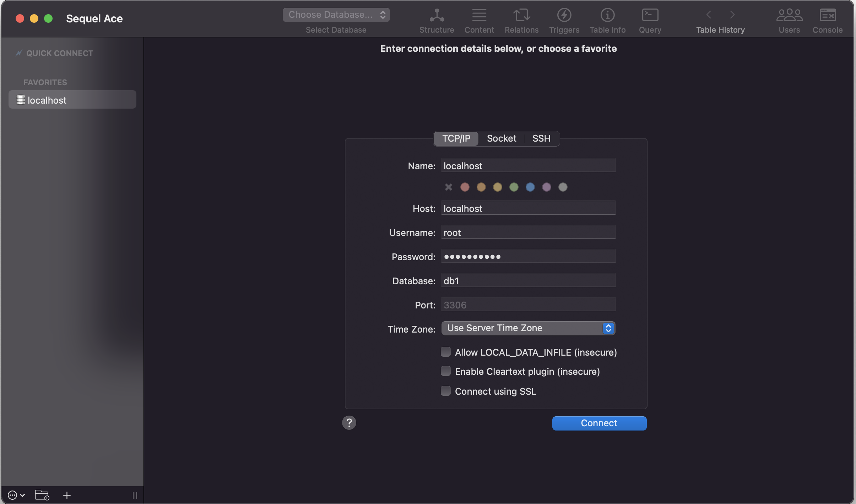Click into the Port input field
The height and width of the screenshot is (504, 856).
point(528,305)
